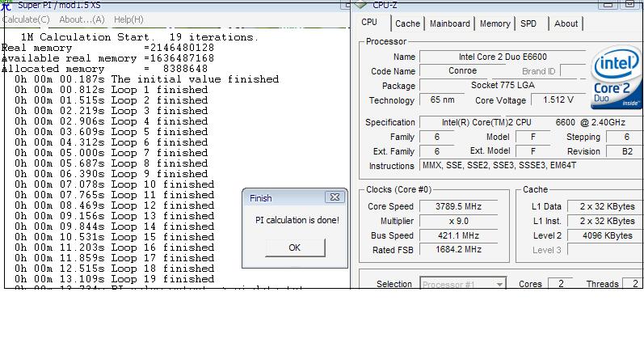
Task: Click the Stepping value 6
Action: (625, 137)
